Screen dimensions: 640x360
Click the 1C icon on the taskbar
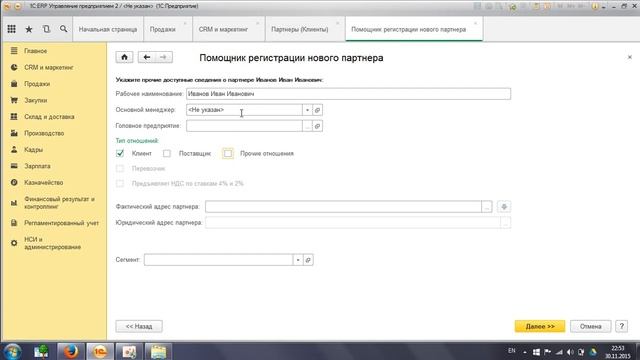(x=100, y=351)
